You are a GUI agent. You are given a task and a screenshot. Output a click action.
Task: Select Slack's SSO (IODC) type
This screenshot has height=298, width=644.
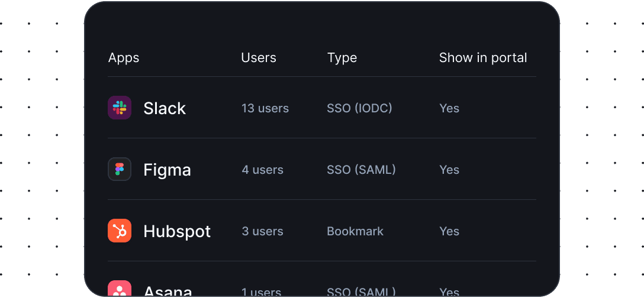tap(359, 108)
